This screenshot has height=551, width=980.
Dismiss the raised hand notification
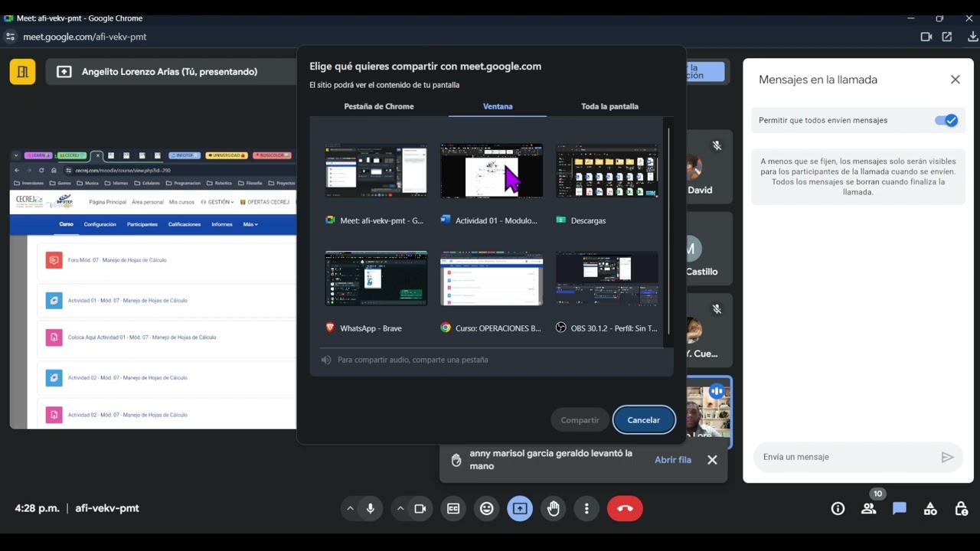pyautogui.click(x=712, y=460)
